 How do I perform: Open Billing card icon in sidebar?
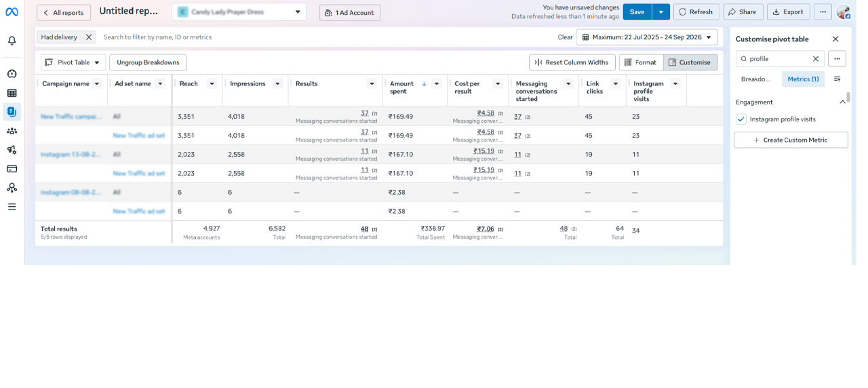(x=12, y=169)
